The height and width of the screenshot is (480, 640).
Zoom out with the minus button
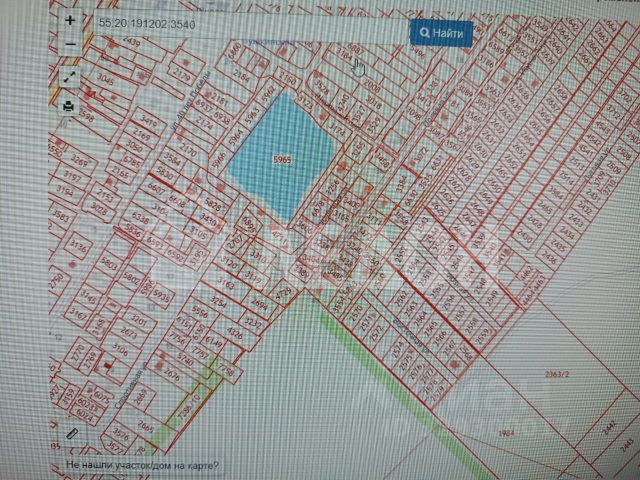coord(71,44)
